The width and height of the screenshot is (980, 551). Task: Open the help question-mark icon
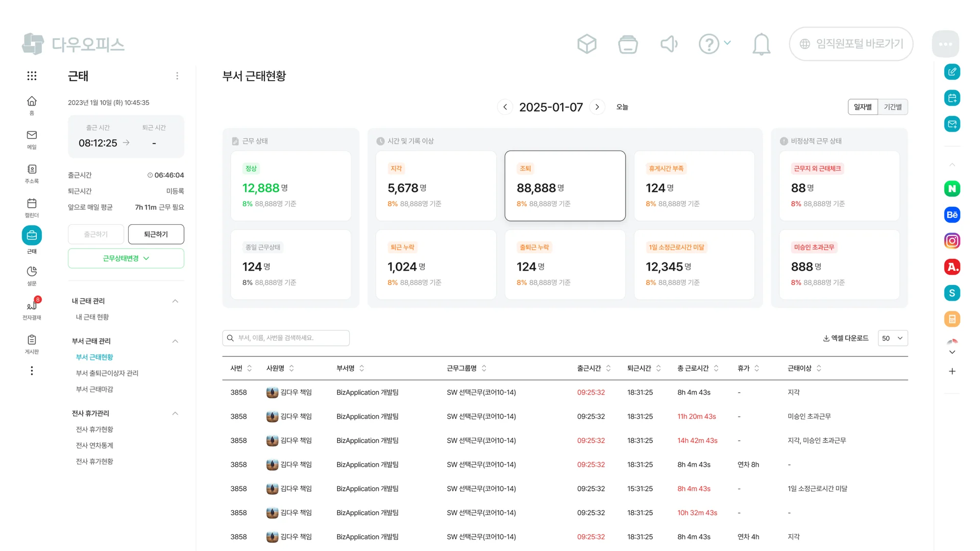pyautogui.click(x=709, y=44)
